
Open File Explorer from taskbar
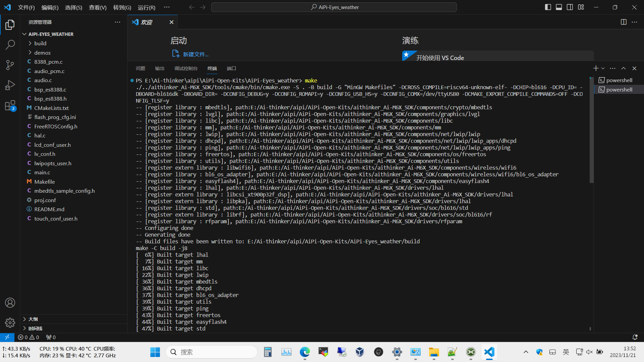click(x=434, y=352)
